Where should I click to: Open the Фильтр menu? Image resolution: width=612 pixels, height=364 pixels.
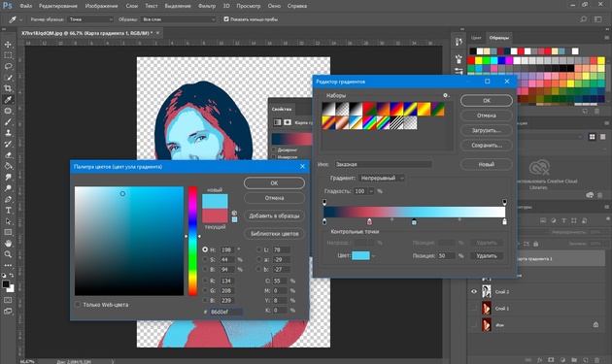pos(207,6)
